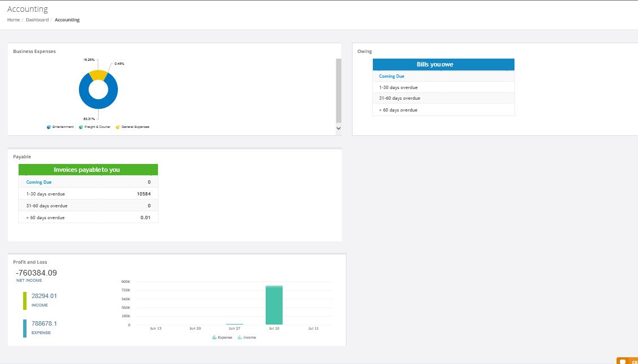This screenshot has height=364, width=638.
Task: Select 31-60 days overdue row in Bills
Action: [443, 98]
